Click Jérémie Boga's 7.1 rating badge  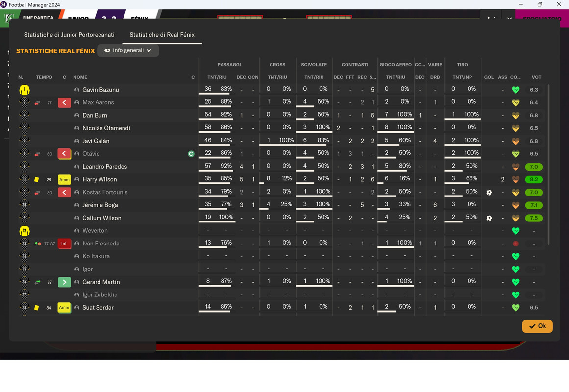(x=533, y=205)
